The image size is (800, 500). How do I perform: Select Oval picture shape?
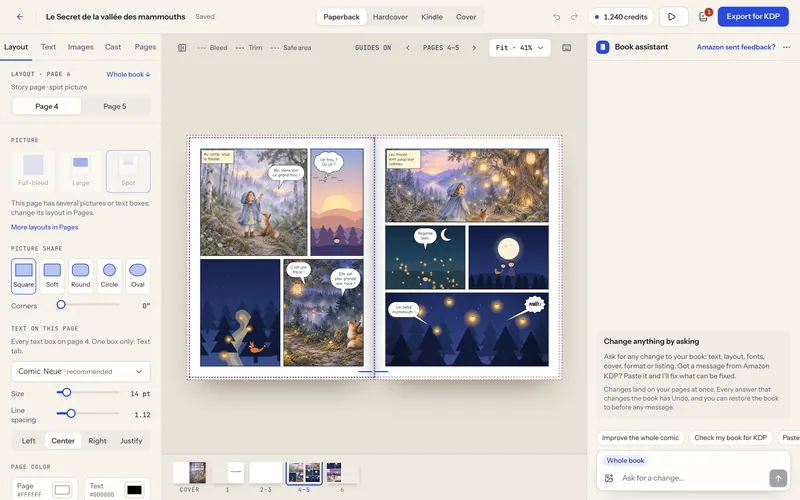(138, 276)
